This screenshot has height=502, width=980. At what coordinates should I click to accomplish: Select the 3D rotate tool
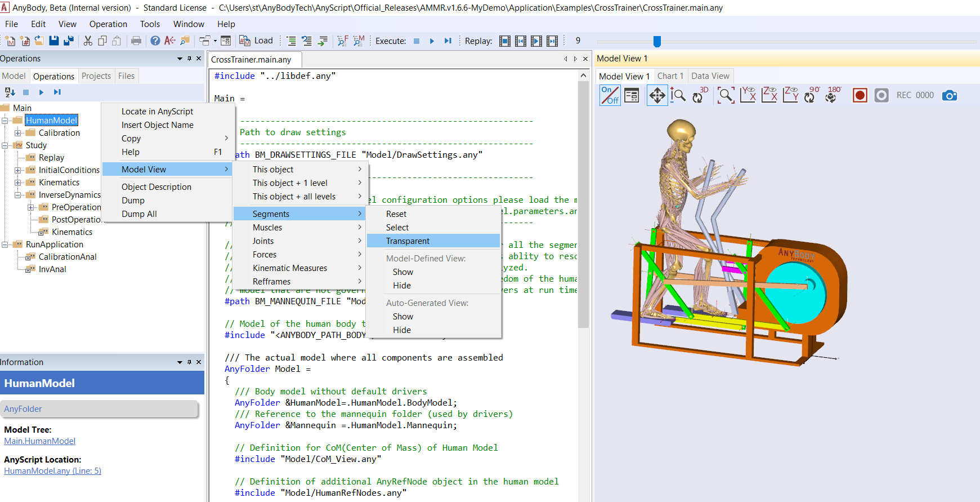coord(700,95)
